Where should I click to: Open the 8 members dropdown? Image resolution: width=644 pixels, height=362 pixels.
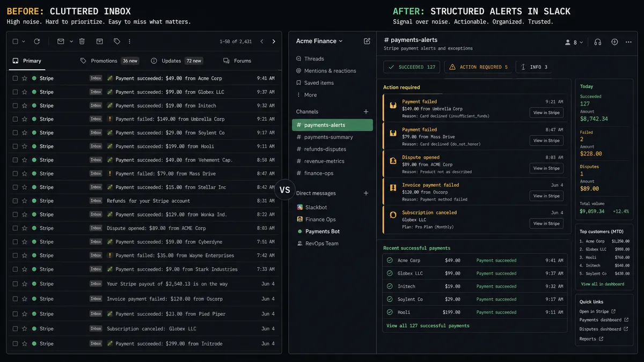[x=575, y=42]
